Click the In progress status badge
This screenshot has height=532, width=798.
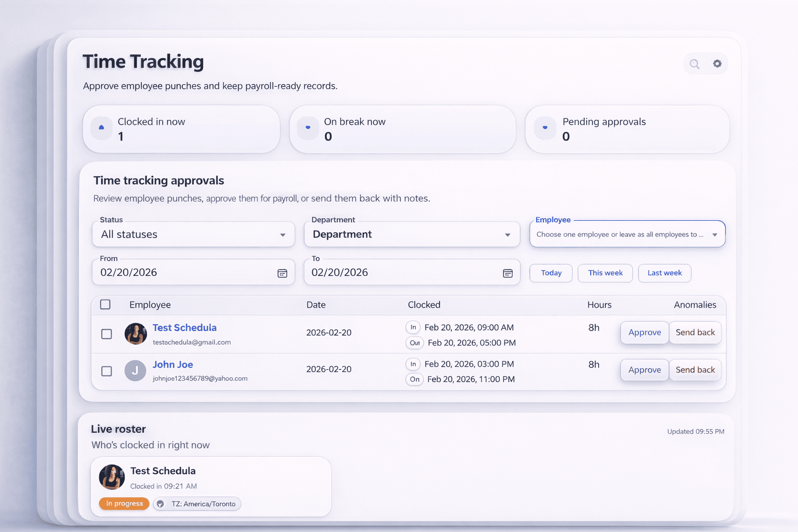point(124,503)
